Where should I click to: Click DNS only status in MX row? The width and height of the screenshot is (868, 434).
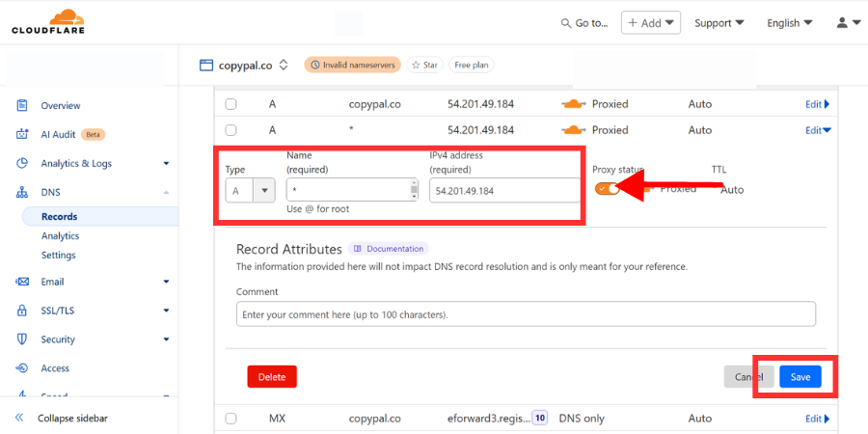point(582,418)
